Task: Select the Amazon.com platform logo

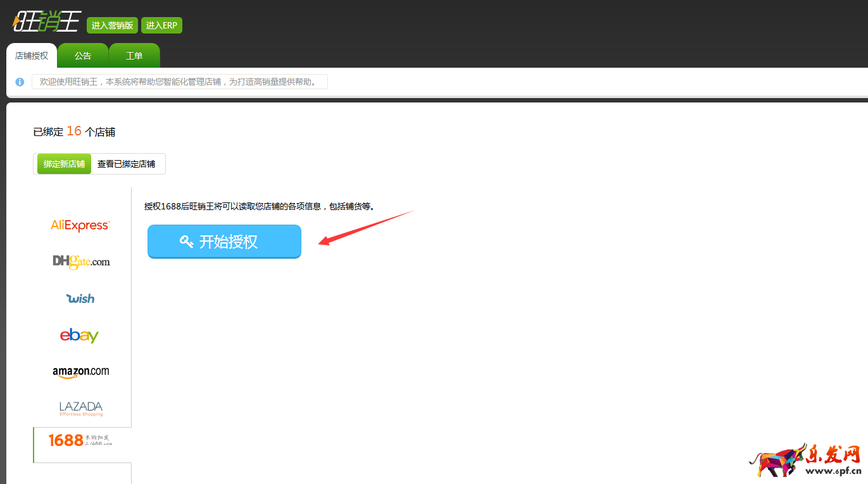Action: click(80, 372)
